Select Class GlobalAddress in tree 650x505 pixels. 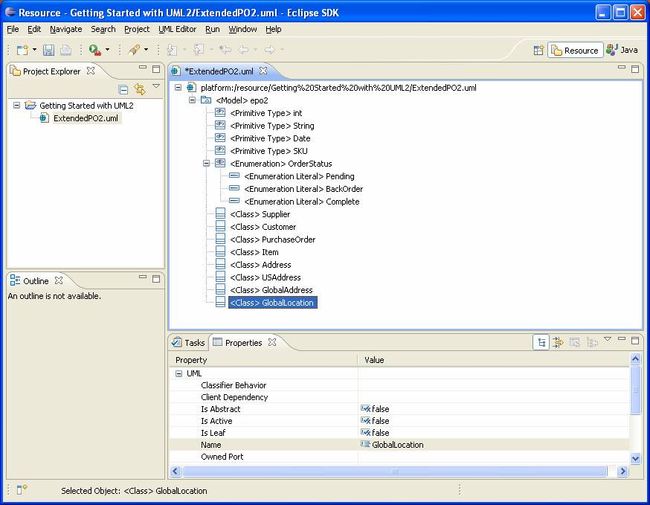point(271,290)
